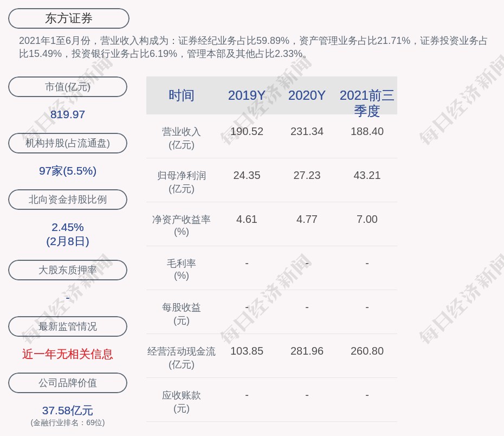Click the 2020Y column header
This screenshot has height=436, width=504.
click(307, 95)
